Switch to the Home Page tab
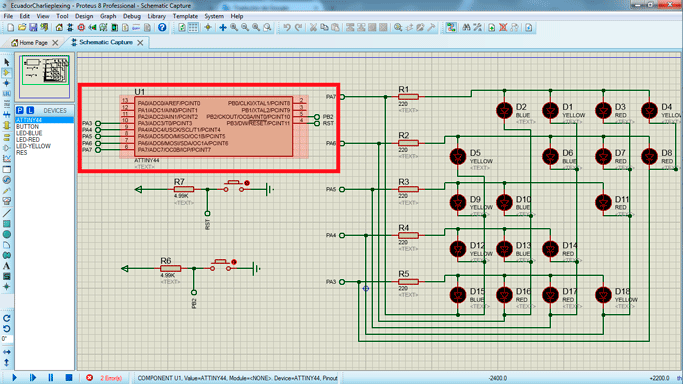The image size is (683, 384). (x=33, y=43)
